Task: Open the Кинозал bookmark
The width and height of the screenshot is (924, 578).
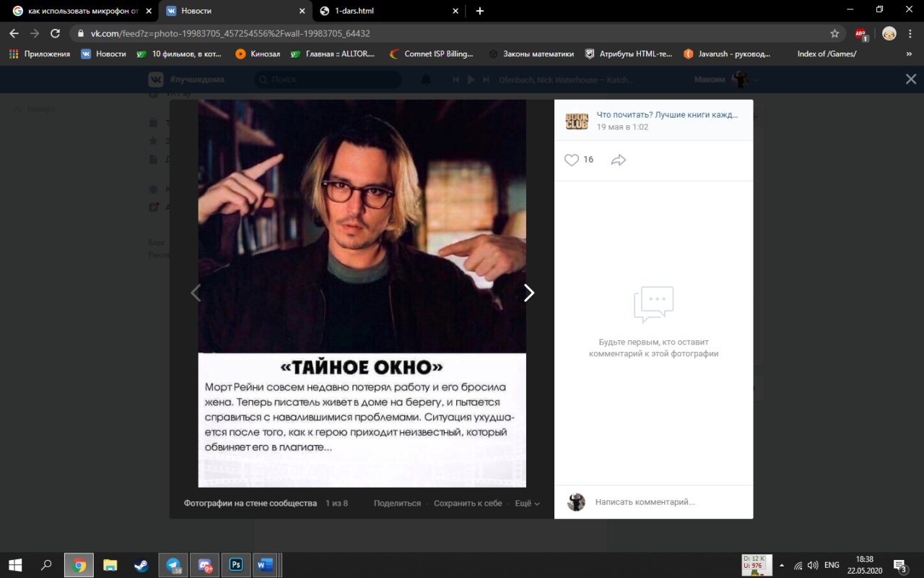Action: [x=258, y=53]
